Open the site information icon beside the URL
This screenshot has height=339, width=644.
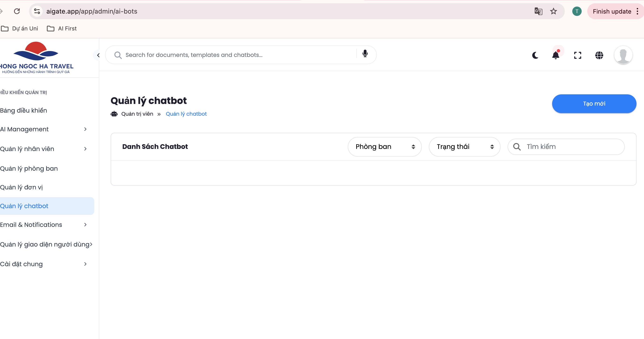(x=37, y=11)
